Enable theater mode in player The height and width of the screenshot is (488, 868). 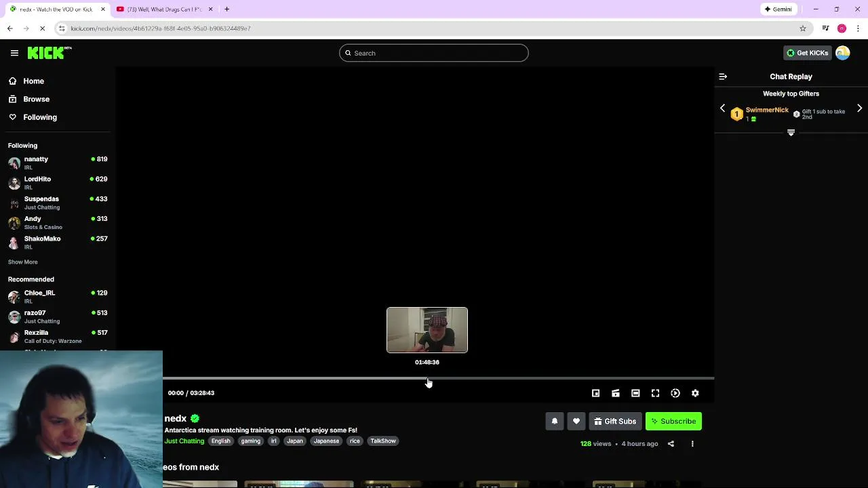pos(635,393)
